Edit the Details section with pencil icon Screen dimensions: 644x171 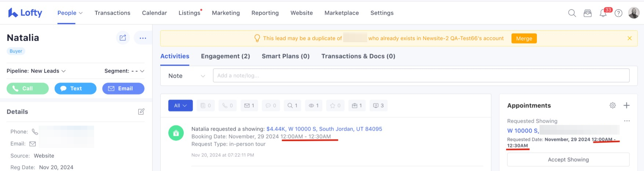point(141,111)
